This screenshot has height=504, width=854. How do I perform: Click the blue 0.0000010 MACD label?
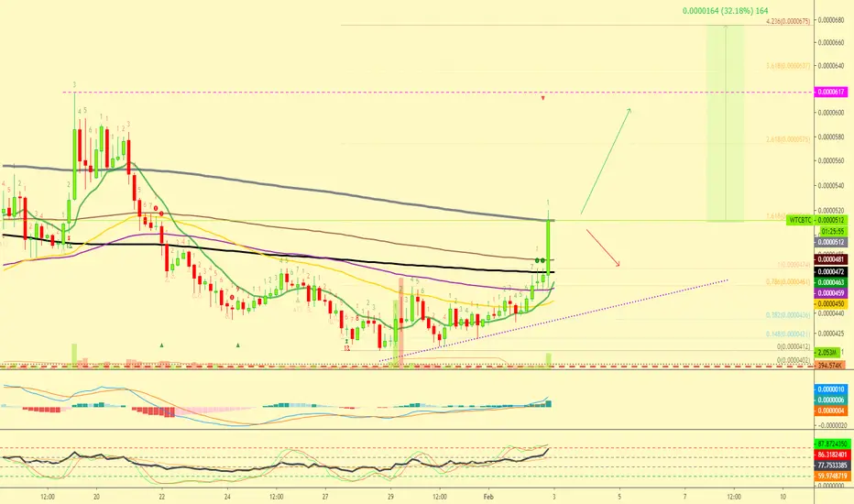click(830, 389)
